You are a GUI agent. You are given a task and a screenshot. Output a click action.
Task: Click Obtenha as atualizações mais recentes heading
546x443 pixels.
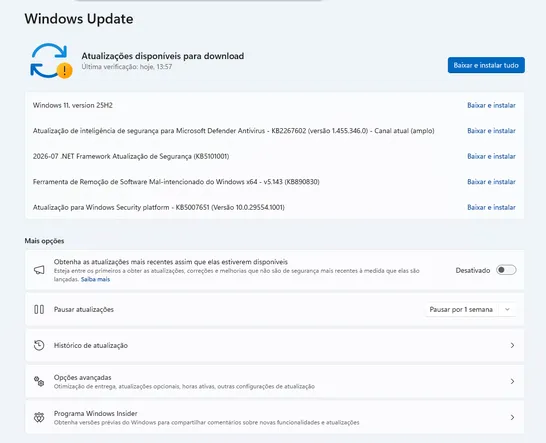171,262
